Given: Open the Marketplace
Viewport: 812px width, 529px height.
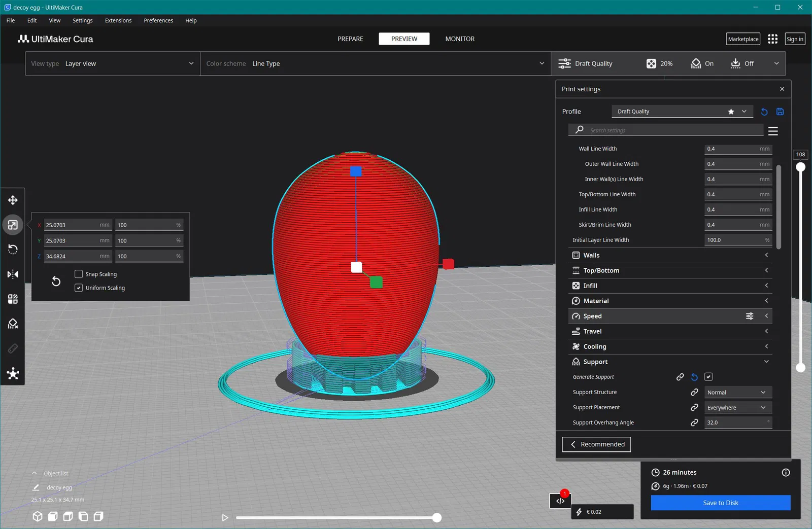Looking at the screenshot, I should (743, 39).
